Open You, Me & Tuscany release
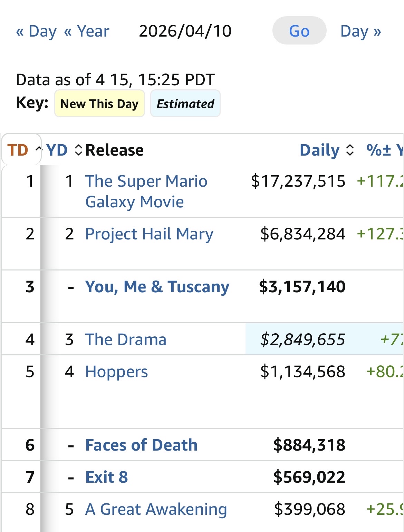This screenshot has width=404, height=532. coord(157,287)
